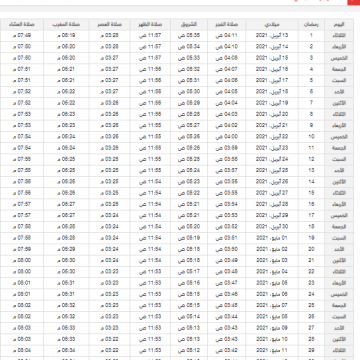
Task: Select the 13 April 2021 date cell
Action: pyautogui.click(x=272, y=36)
